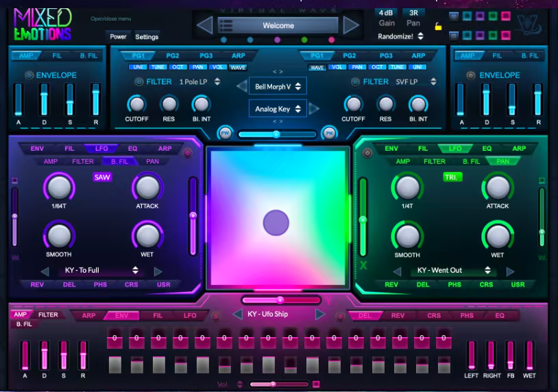The width and height of the screenshot is (558, 392).
Task: Select top-row purple layer square icon
Action: tap(480, 16)
